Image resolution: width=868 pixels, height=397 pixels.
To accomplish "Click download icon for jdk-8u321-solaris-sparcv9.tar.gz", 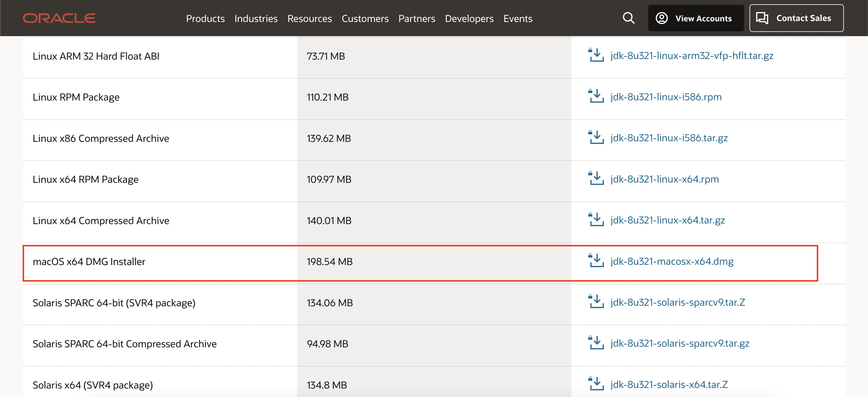I will pyautogui.click(x=596, y=343).
